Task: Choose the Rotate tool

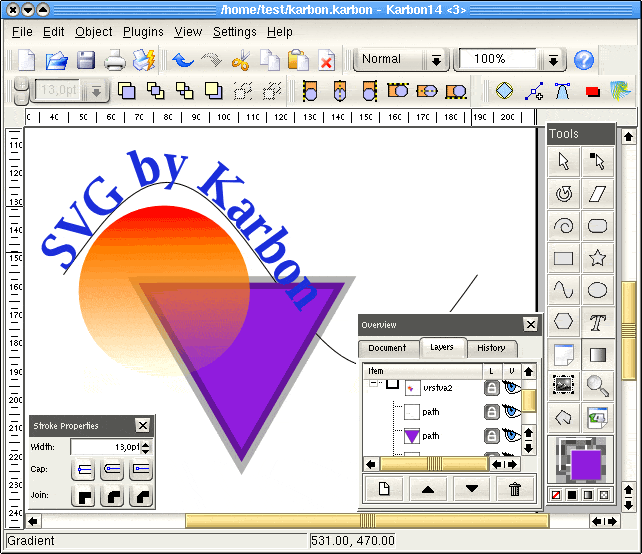Action: click(x=564, y=193)
